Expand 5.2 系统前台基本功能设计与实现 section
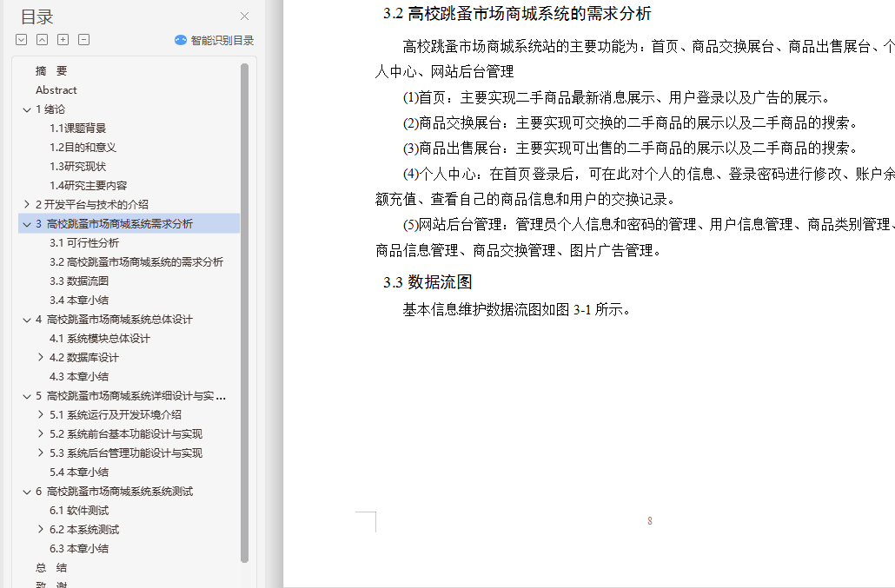The image size is (895, 588). click(41, 433)
